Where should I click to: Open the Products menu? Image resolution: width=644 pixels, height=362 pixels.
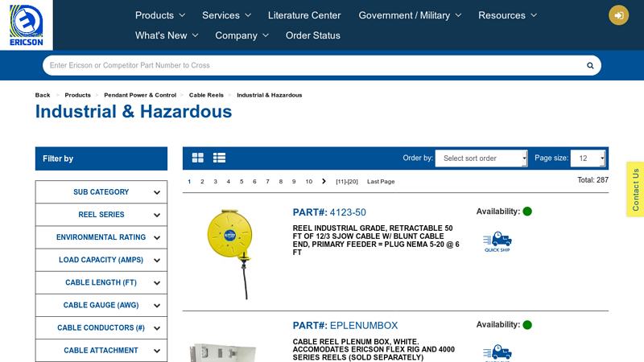click(160, 15)
